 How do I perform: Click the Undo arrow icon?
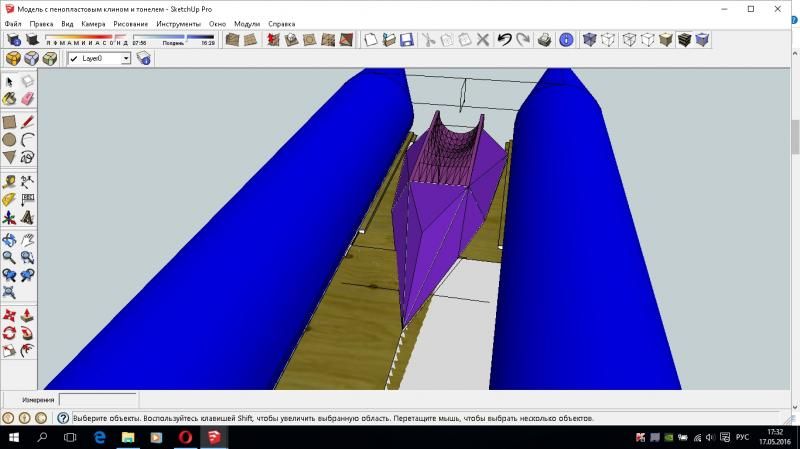[504, 40]
